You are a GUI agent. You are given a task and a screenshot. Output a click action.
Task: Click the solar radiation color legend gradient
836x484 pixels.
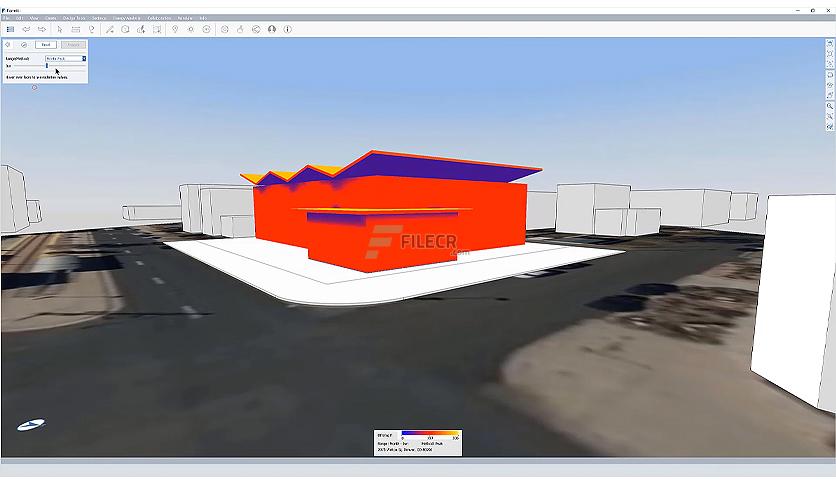(x=430, y=437)
